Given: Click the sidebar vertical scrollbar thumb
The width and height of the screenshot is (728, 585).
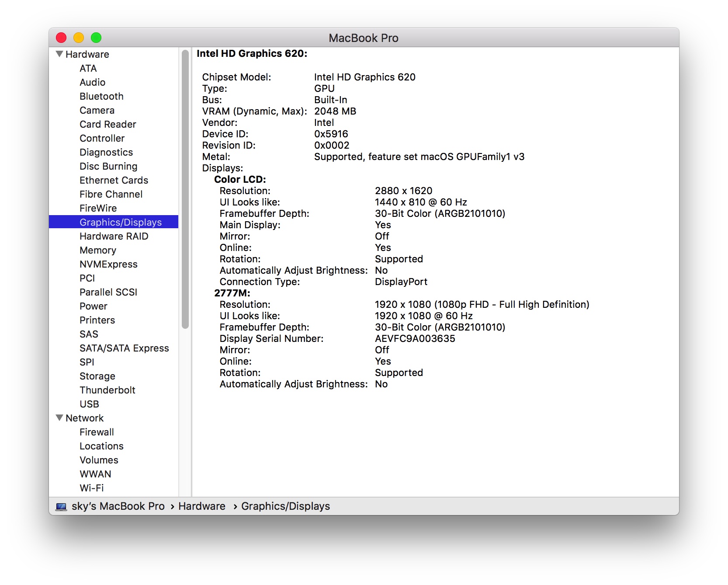Looking at the screenshot, I should click(x=185, y=189).
